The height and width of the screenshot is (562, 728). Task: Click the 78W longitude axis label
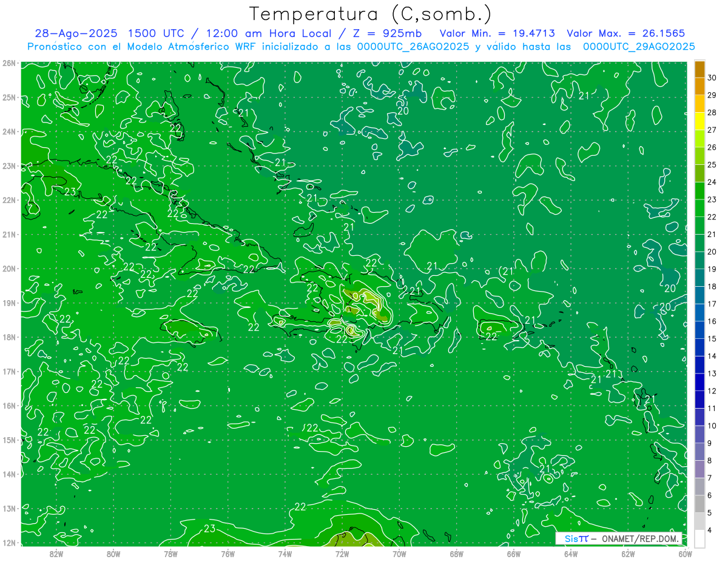170,554
